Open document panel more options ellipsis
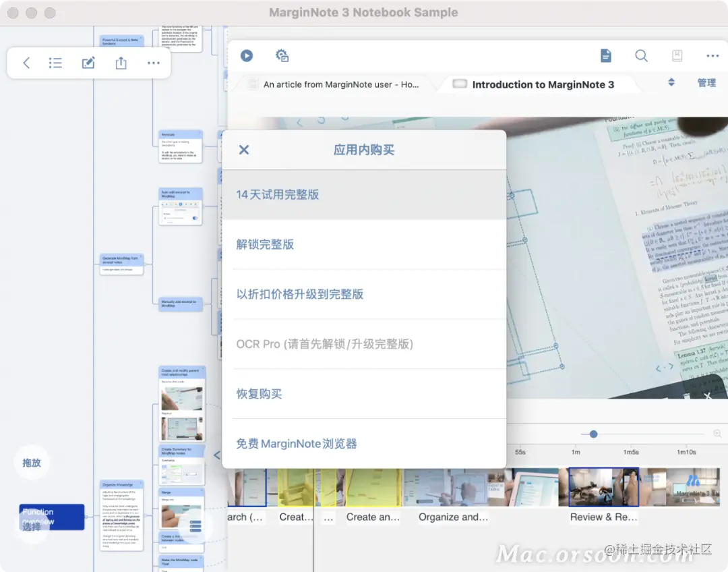Image resolution: width=728 pixels, height=572 pixels. [712, 56]
